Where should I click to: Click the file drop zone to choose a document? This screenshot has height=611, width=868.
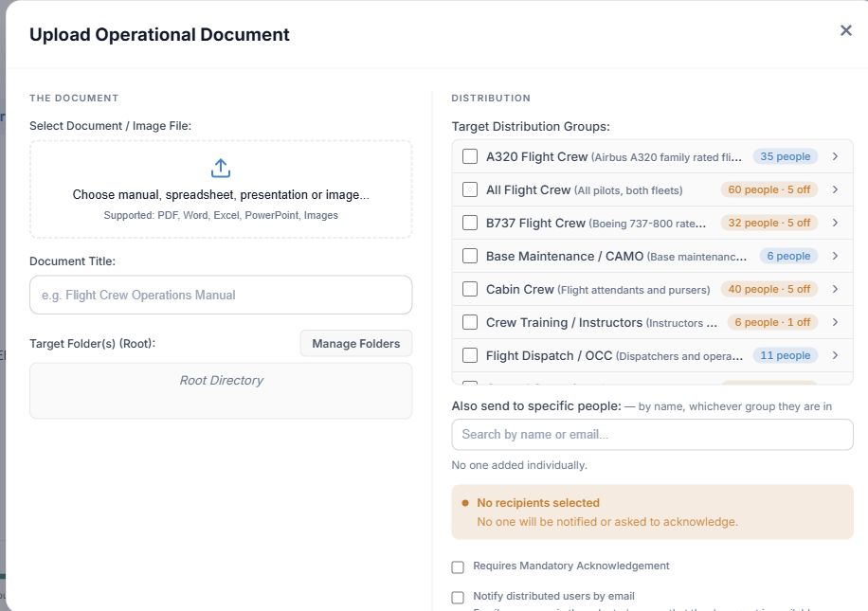pos(221,189)
